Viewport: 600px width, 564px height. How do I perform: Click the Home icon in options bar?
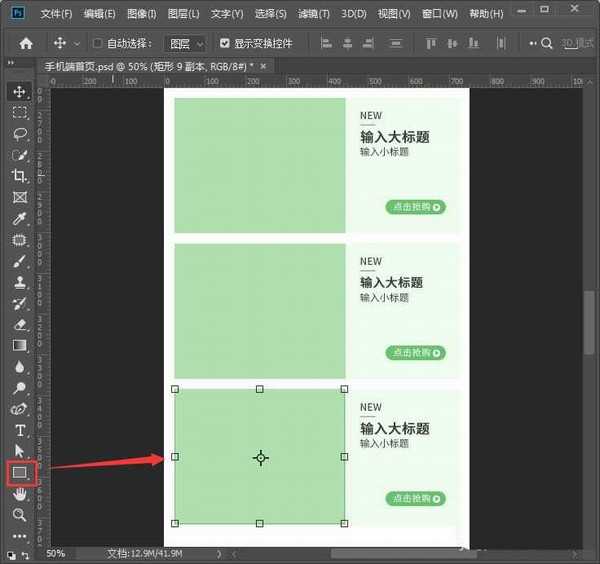pyautogui.click(x=26, y=44)
